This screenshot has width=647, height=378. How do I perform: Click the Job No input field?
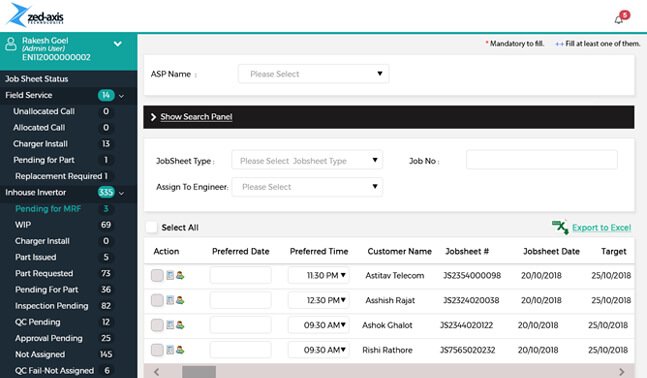coord(542,160)
